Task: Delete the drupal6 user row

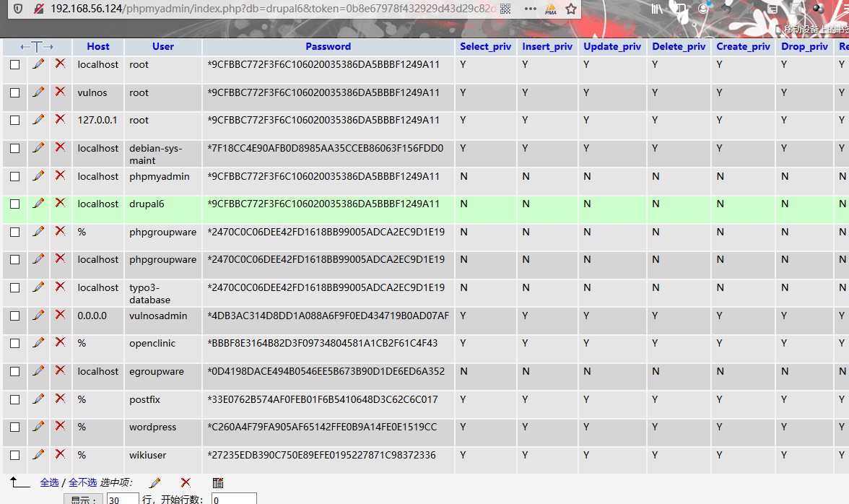Action: click(60, 204)
